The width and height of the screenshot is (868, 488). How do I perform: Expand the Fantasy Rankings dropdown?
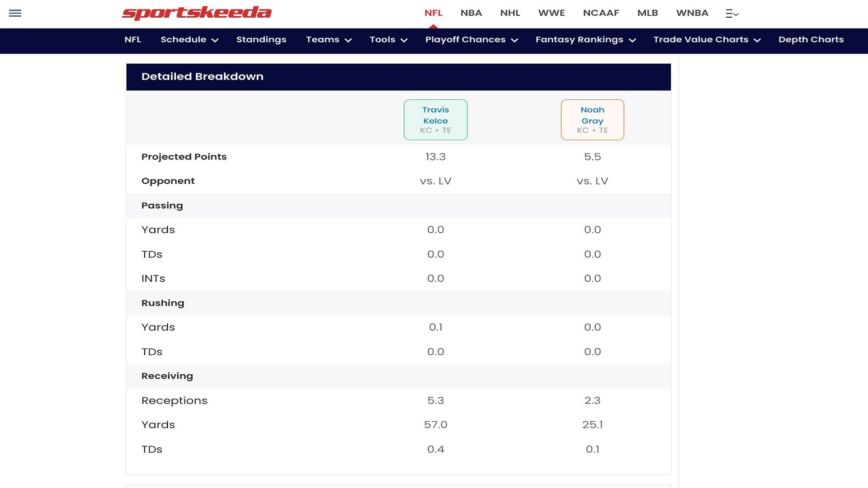[x=586, y=40]
